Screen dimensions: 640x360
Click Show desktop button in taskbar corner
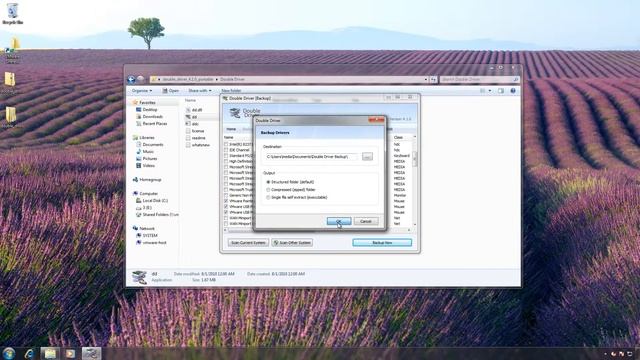(638, 353)
